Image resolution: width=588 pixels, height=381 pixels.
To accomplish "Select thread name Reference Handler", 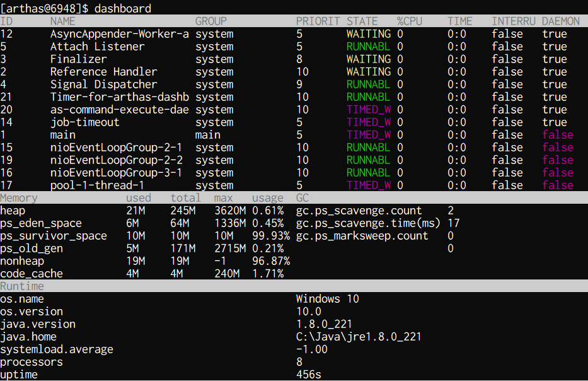I will tap(104, 72).
